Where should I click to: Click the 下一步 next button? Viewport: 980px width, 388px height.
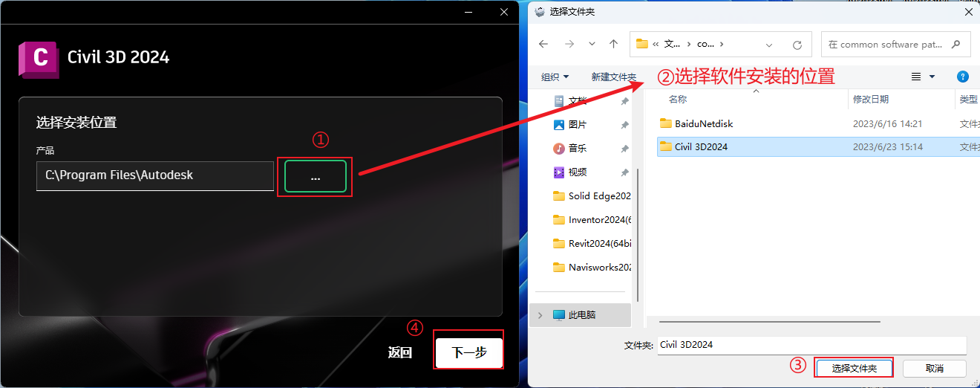[x=469, y=352]
